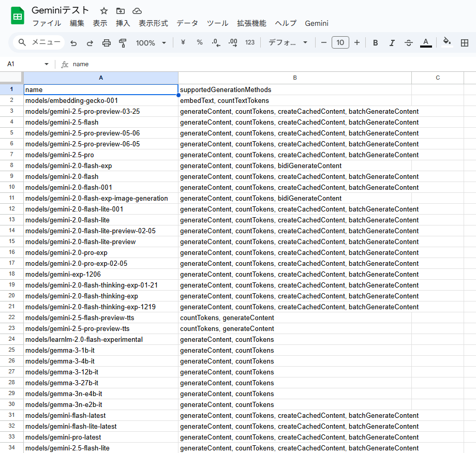Open the borders tool in toolbar
Viewport: 476px width, 453px height.
click(x=464, y=43)
